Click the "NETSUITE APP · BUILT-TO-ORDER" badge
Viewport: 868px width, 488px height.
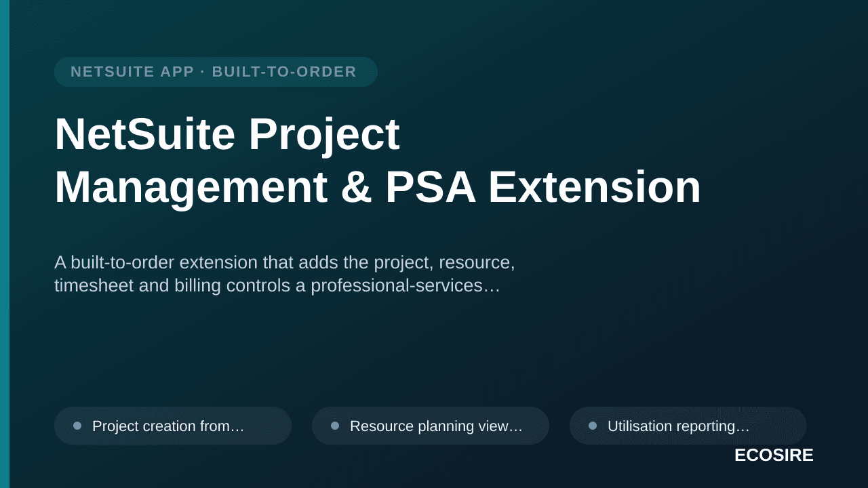216,72
